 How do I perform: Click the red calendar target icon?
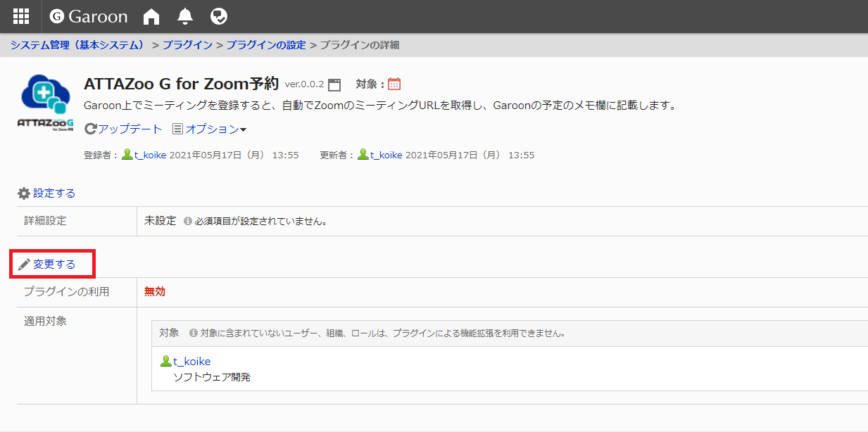[394, 84]
